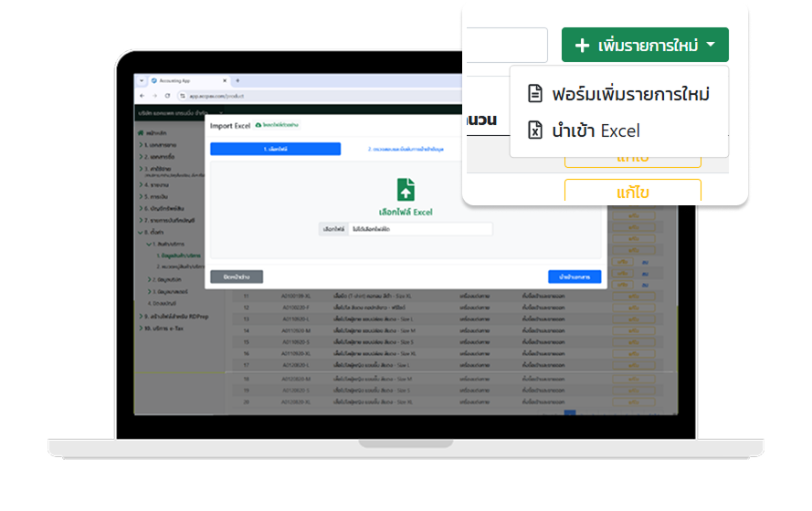
Task: Select the highlighted green 1. ข้อมูลสินค้า/บริการ item
Action: [x=178, y=255]
